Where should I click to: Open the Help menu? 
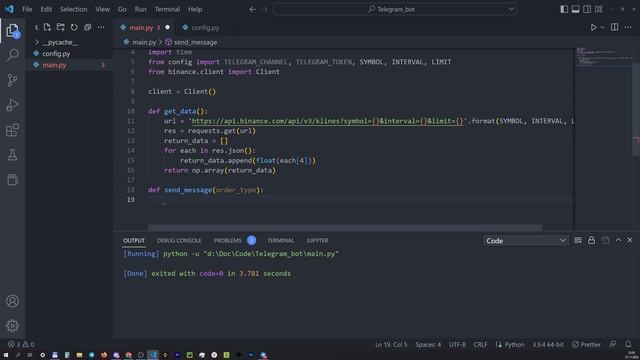(195, 9)
